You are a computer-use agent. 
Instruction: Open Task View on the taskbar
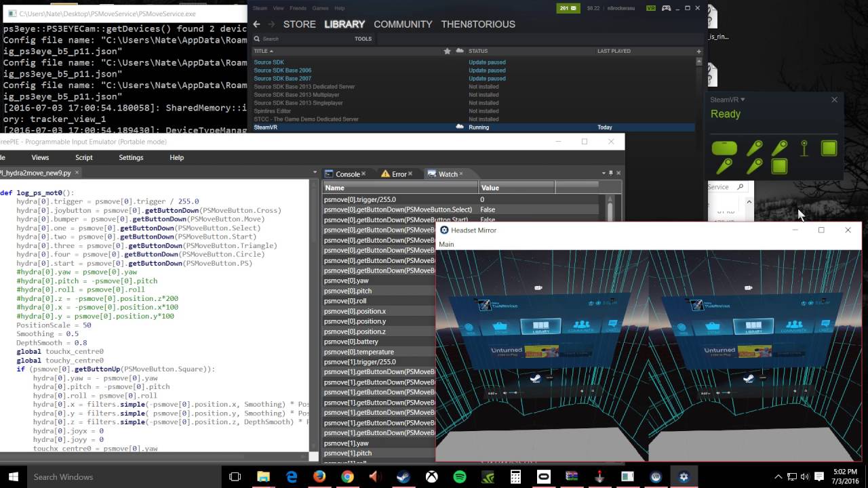235,476
